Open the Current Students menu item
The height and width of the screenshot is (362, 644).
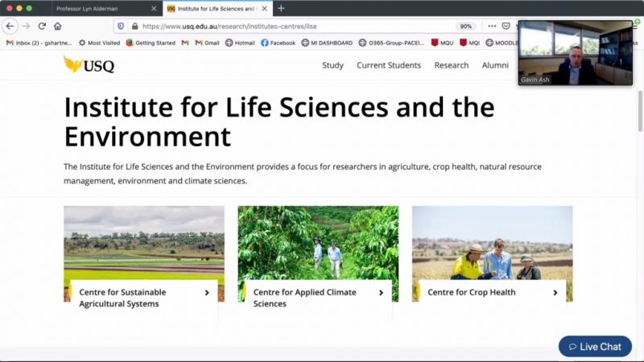pyautogui.click(x=389, y=65)
